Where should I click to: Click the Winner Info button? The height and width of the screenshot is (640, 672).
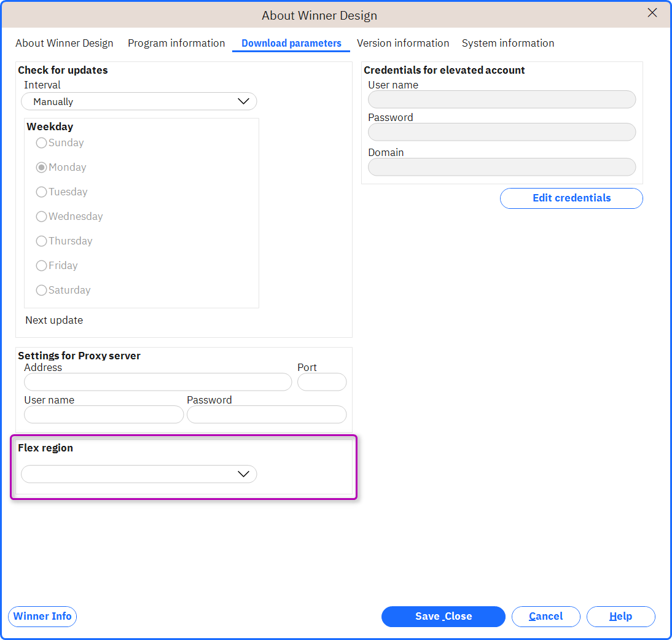42,617
